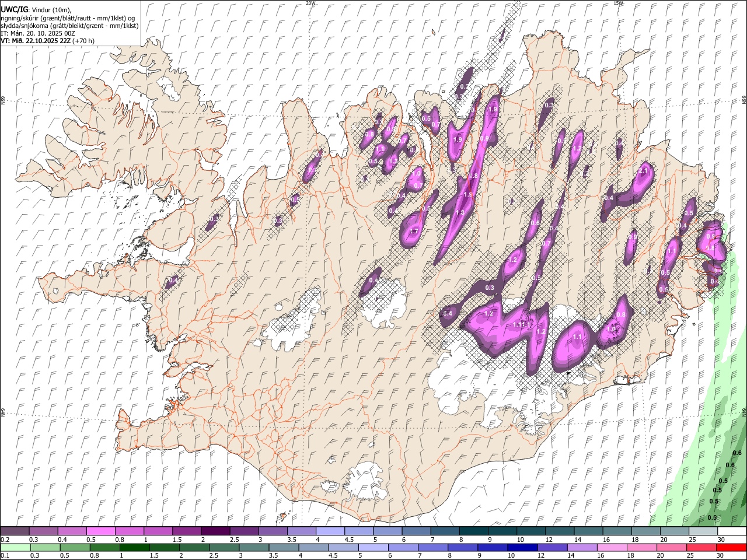Screen dimensions: 747x560
Task: Click the medium green 0.5 rain legend swatch
Action: 75,548
